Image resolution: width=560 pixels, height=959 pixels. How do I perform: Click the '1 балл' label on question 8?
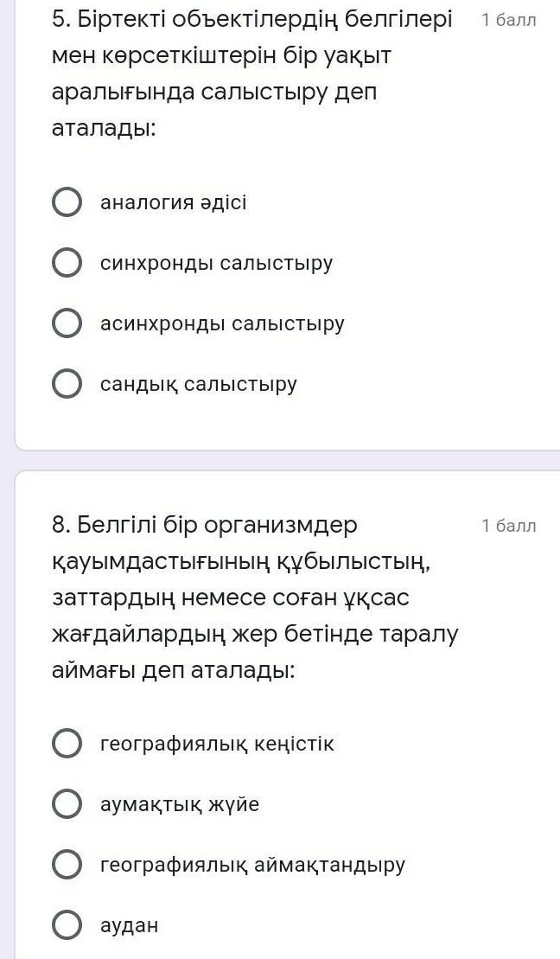click(x=509, y=526)
